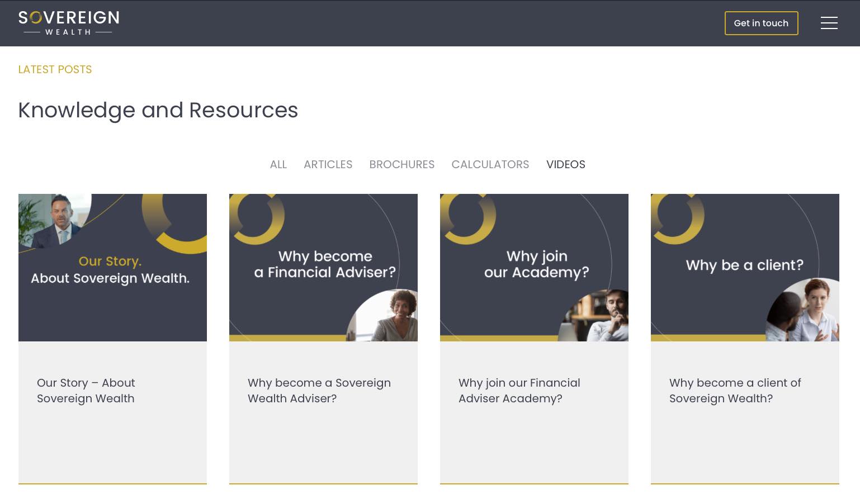The image size is (860, 504).
Task: Open the Our Story video thumbnail
Action: coord(112,268)
